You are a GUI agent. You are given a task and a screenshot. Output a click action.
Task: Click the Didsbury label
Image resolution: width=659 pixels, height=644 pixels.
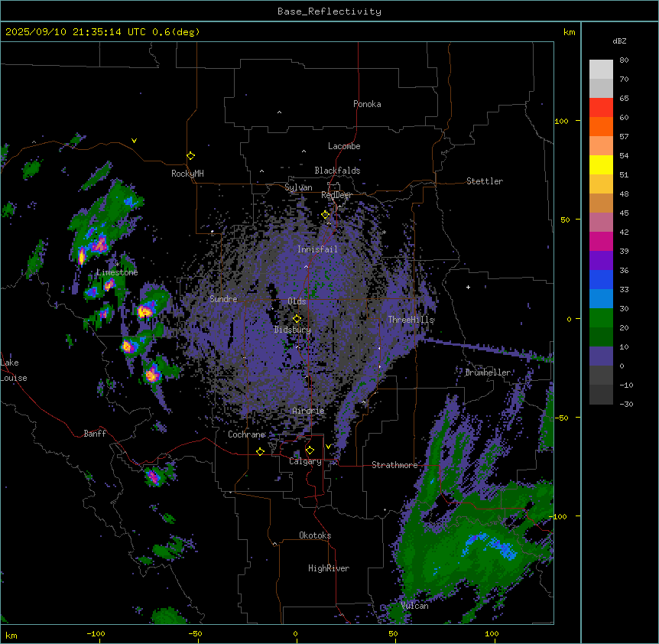(293, 330)
